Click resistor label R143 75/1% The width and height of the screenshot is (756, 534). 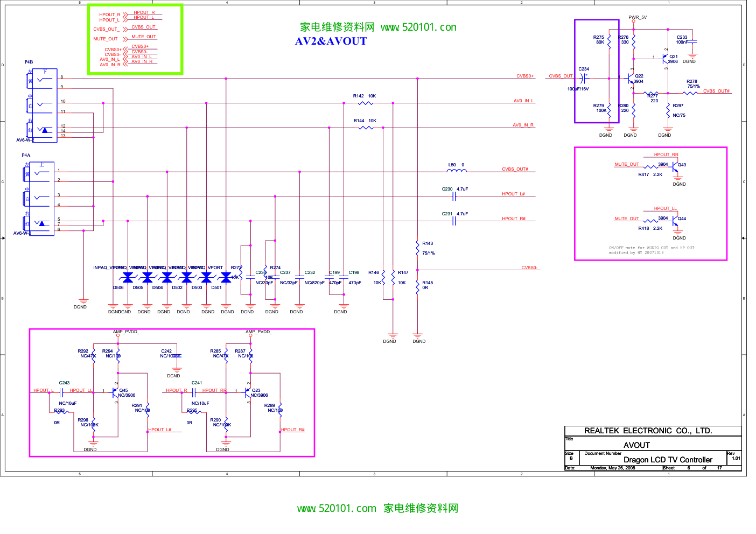428,248
